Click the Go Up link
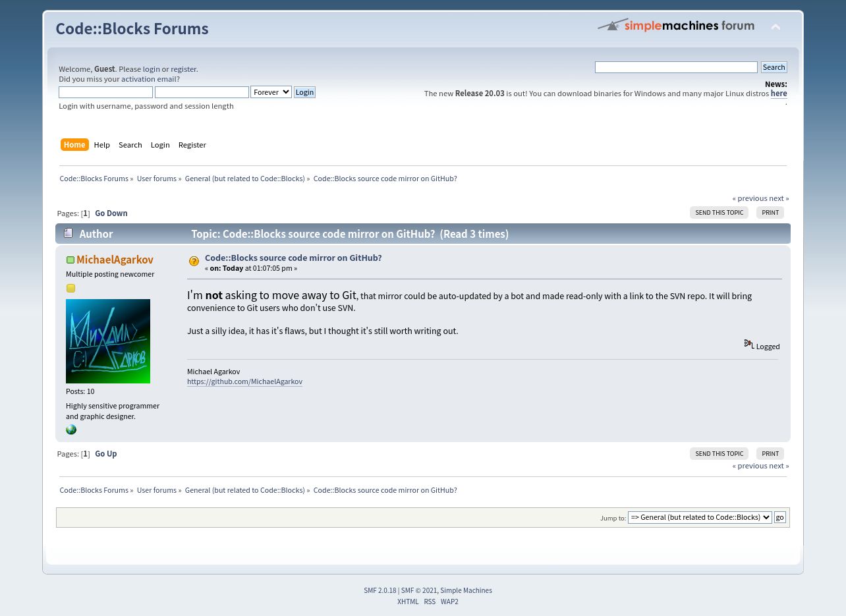The height and width of the screenshot is (616, 846). click(x=106, y=454)
